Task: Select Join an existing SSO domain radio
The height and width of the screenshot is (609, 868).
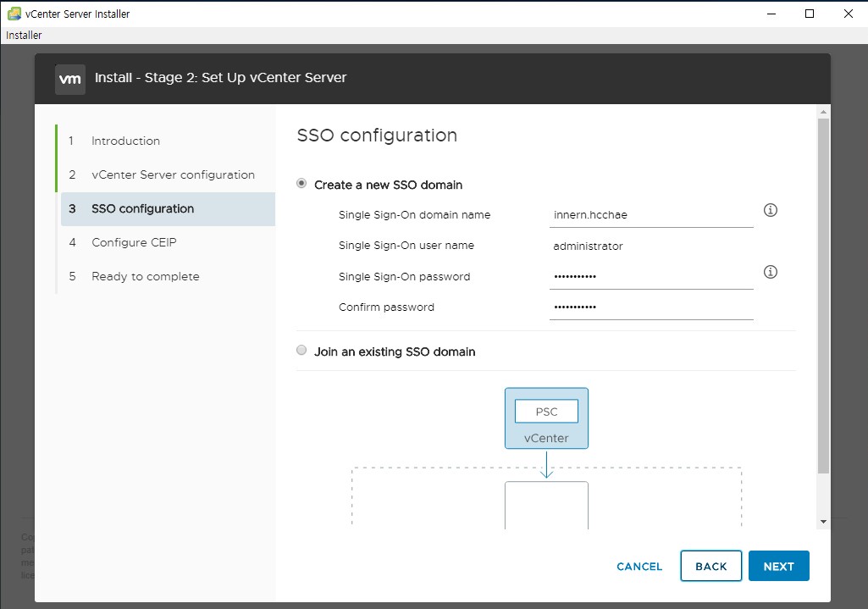Action: (301, 350)
